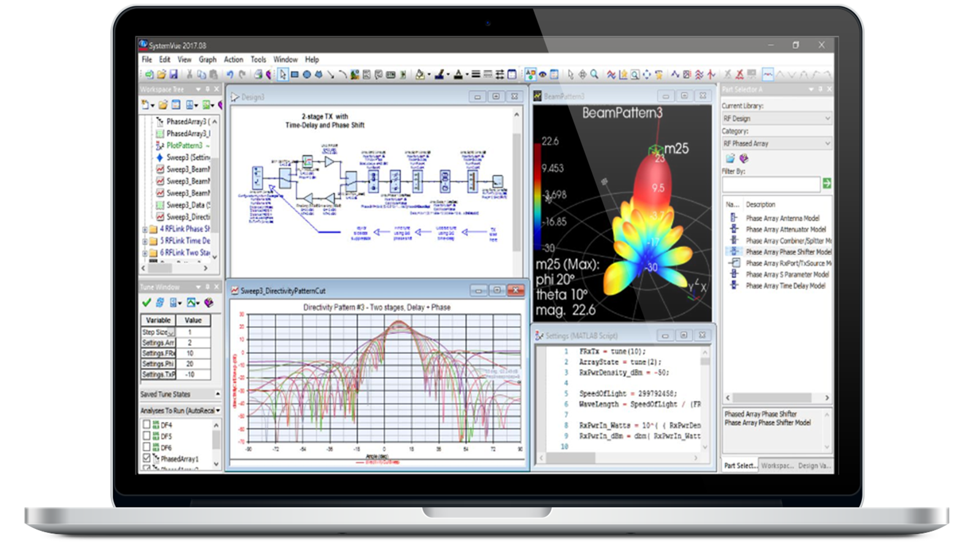Collapse the Saved Tune States section
The height and width of the screenshot is (551, 980).
coord(217,394)
